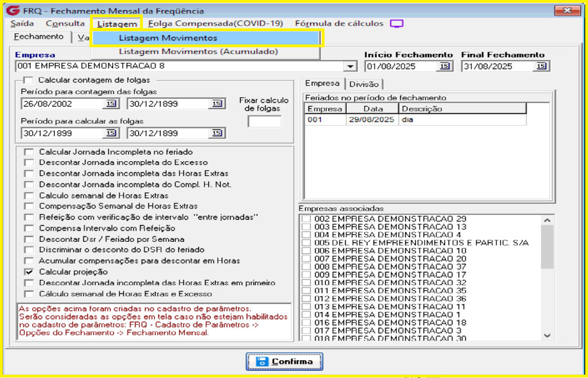
Task: Click the application logo icon in title bar
Action: pyautogui.click(x=13, y=10)
